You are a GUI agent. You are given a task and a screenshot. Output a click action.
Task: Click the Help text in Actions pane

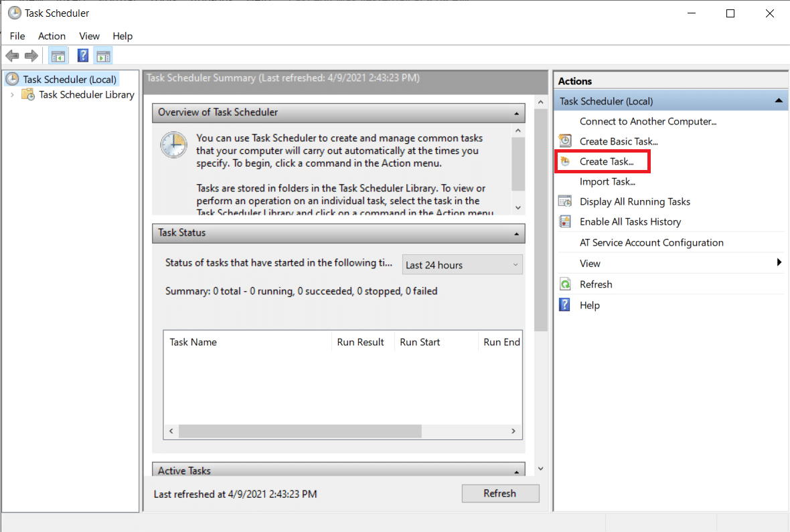pyautogui.click(x=589, y=305)
